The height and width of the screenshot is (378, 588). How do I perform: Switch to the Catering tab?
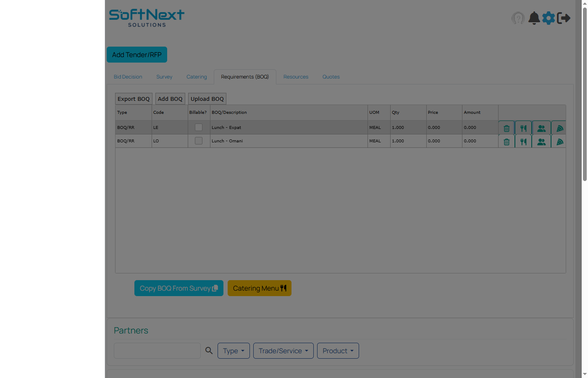[197, 77]
